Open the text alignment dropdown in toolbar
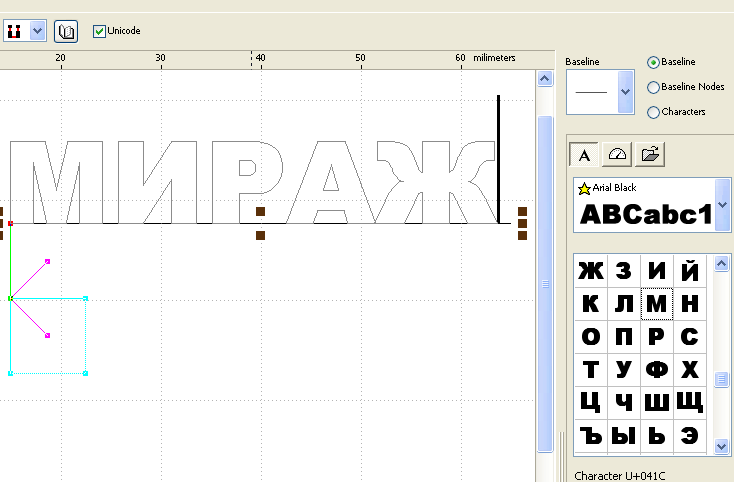Screen dimensions: 734x482 click(x=38, y=31)
